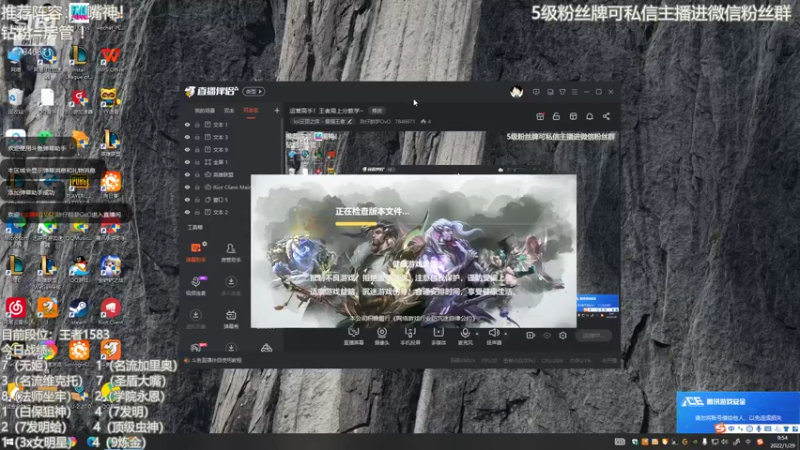Toggle the unlock padlock icon above preview

click(556, 116)
